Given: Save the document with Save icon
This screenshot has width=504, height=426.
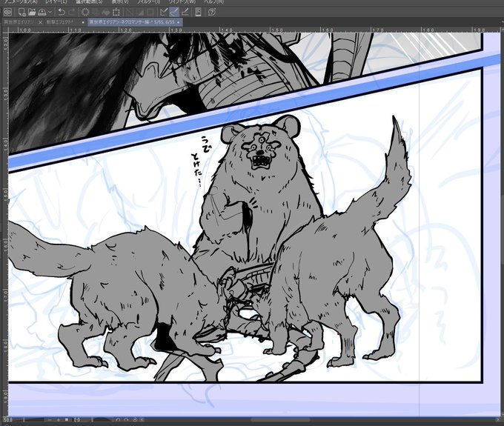Looking at the screenshot, I should [42, 12].
